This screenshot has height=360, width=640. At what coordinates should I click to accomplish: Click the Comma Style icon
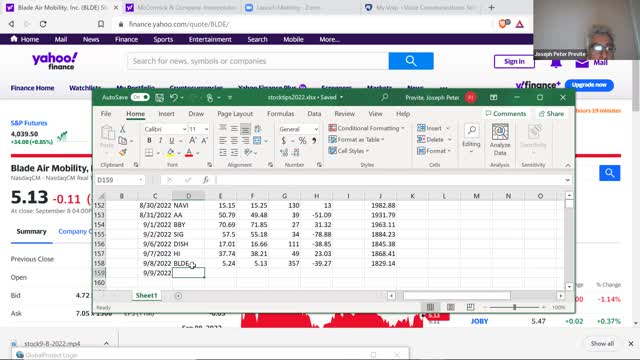click(x=314, y=141)
